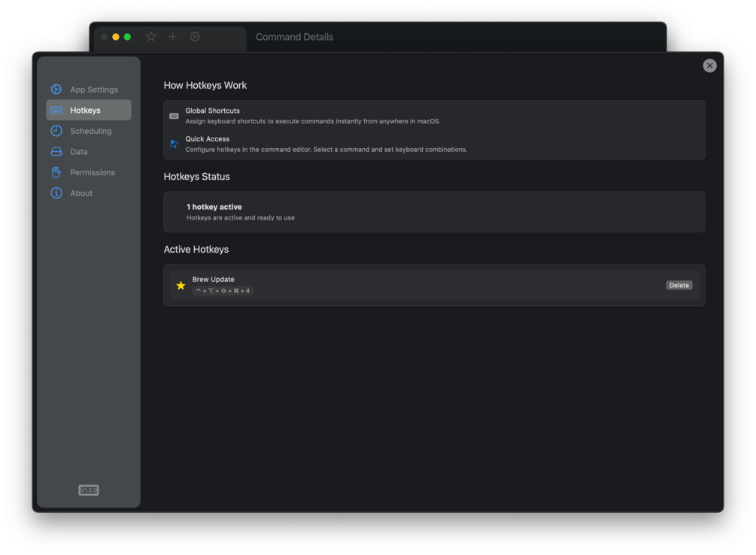
Task: Click the star icon in the window toolbar
Action: click(151, 37)
